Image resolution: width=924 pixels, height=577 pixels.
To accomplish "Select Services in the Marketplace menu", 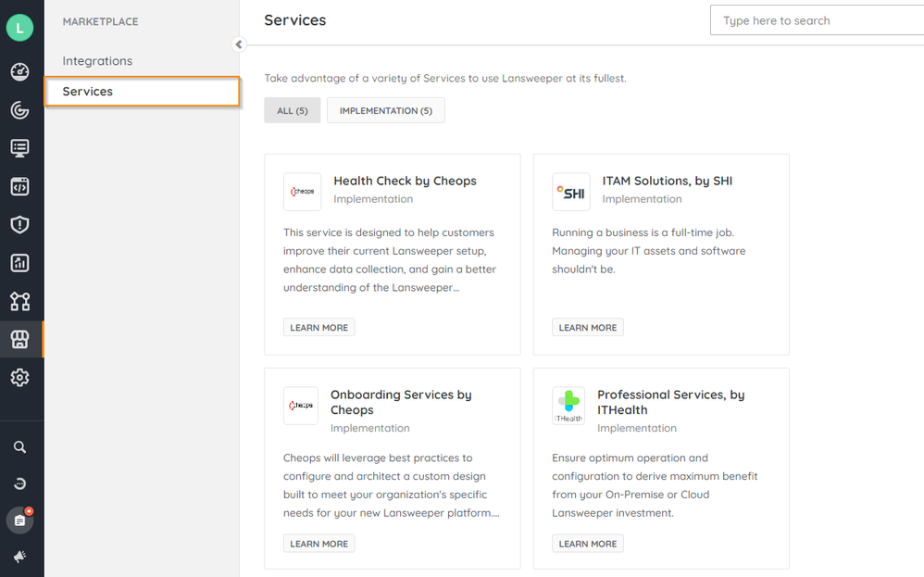I will (87, 91).
